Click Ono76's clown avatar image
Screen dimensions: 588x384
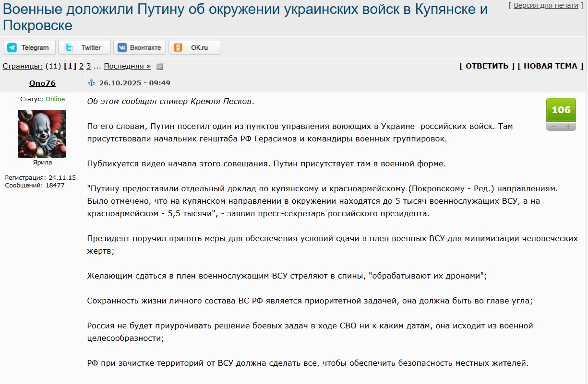pyautogui.click(x=42, y=134)
